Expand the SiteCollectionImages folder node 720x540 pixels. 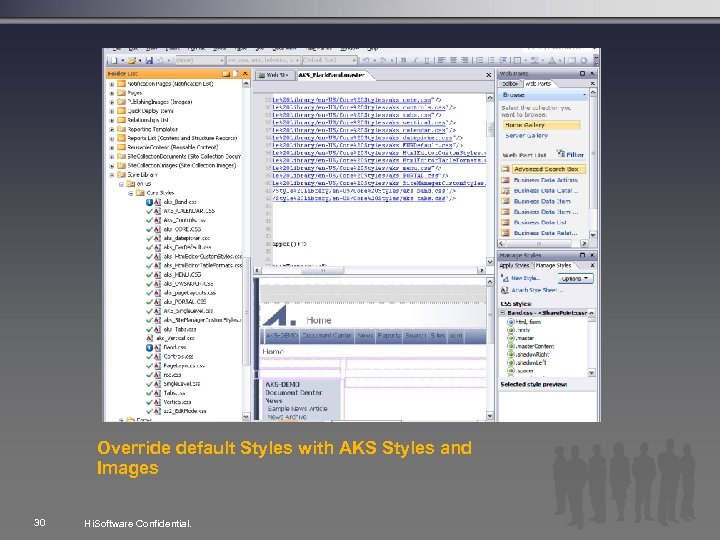point(112,166)
